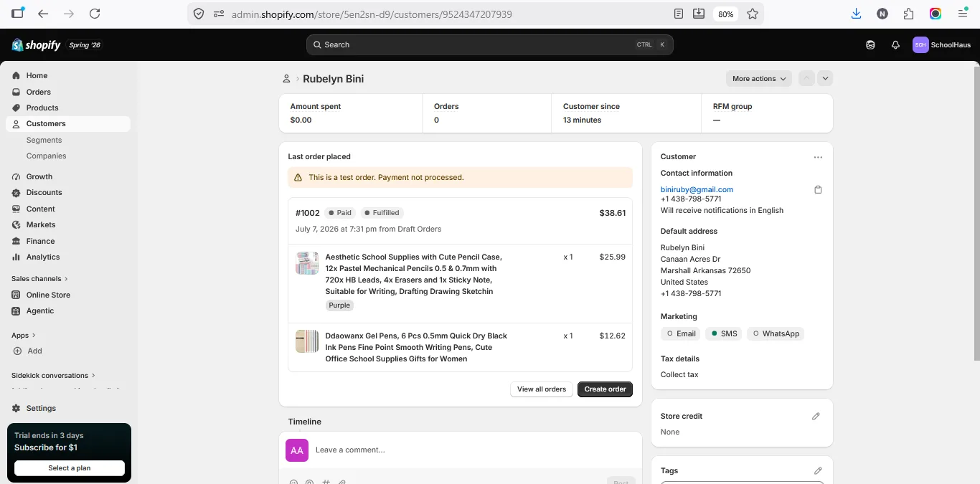Viewport: 980px width, 484px height.
Task: Open notifications bell icon
Action: coord(895,44)
